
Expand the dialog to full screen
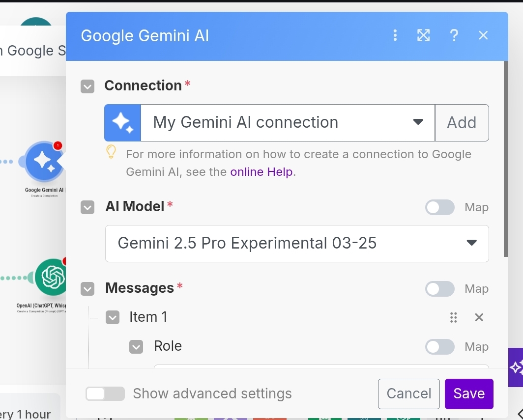(424, 35)
